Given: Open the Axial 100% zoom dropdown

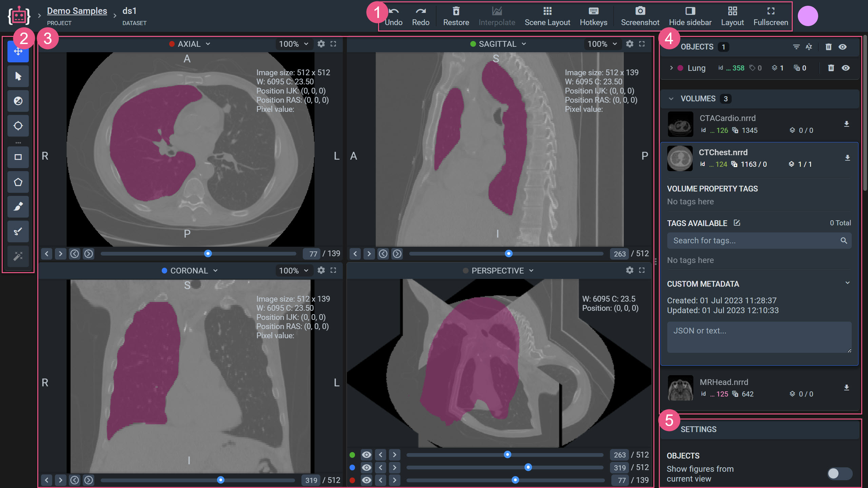Looking at the screenshot, I should [294, 44].
